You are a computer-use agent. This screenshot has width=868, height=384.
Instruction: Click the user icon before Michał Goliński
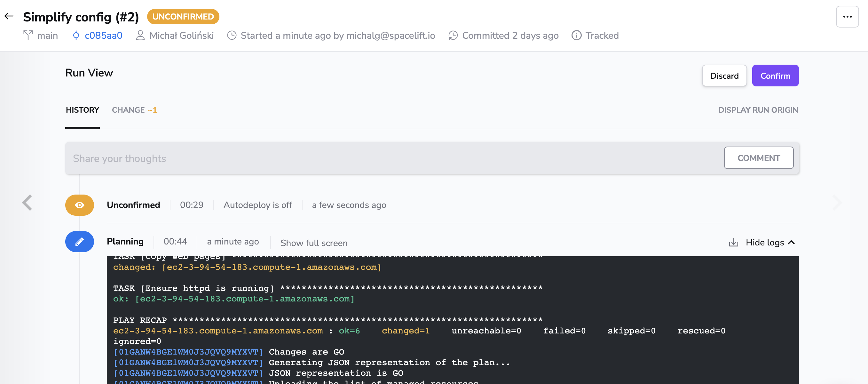pyautogui.click(x=140, y=35)
